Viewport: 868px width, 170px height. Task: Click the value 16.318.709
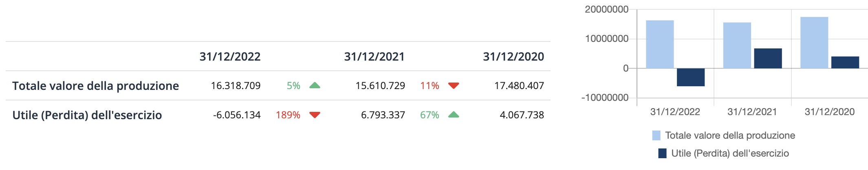pos(236,86)
